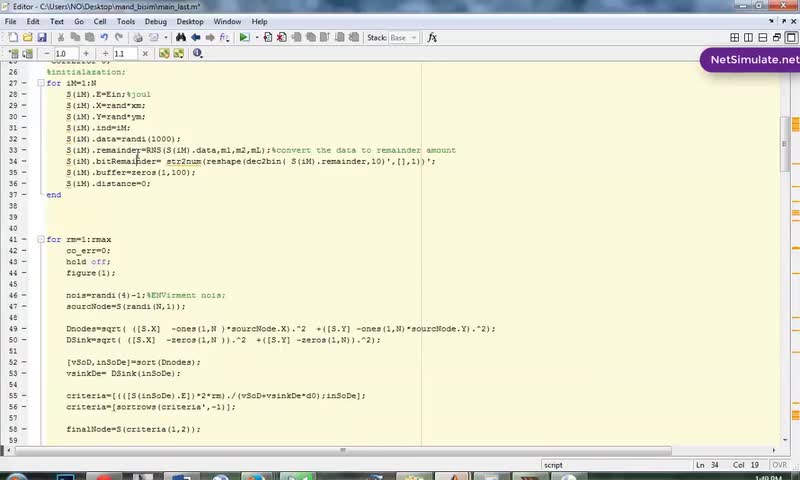Screen dimensions: 800x480
Task: Save the current script
Action: tap(42, 37)
